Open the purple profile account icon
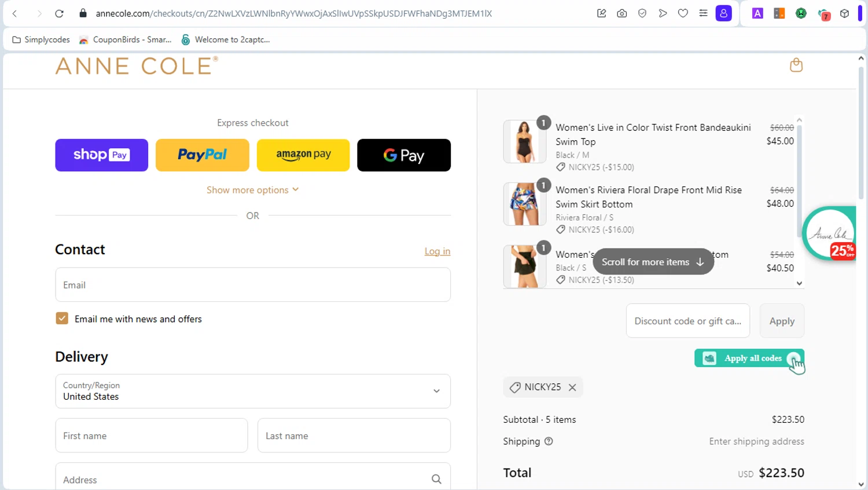The height and width of the screenshot is (490, 868). 724,13
